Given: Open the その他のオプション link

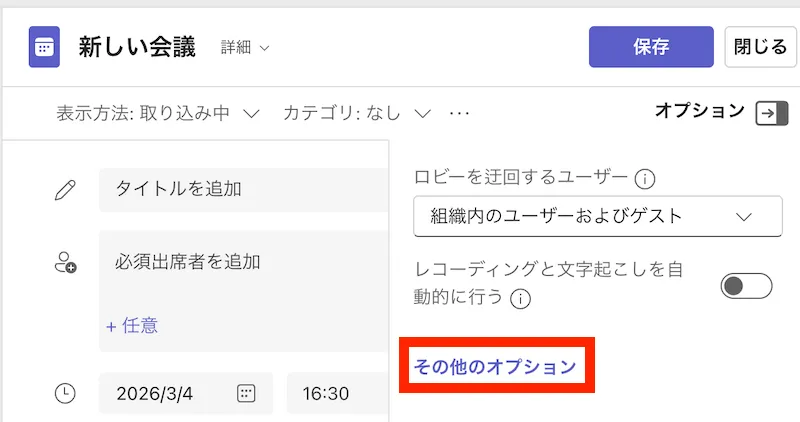Looking at the screenshot, I should tap(495, 367).
